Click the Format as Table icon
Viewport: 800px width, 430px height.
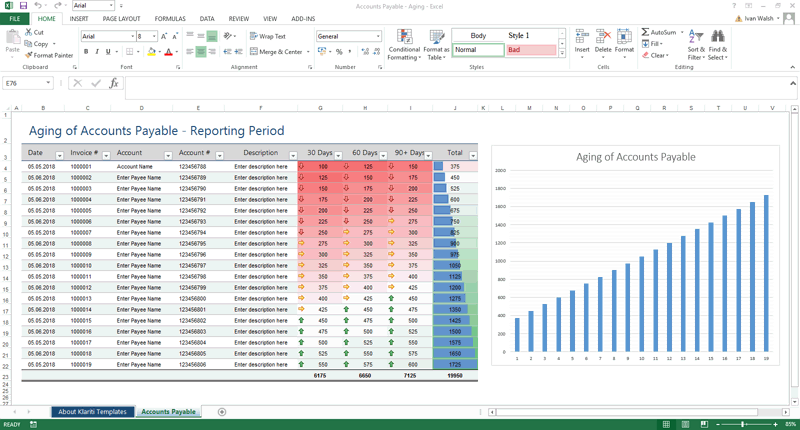436,38
